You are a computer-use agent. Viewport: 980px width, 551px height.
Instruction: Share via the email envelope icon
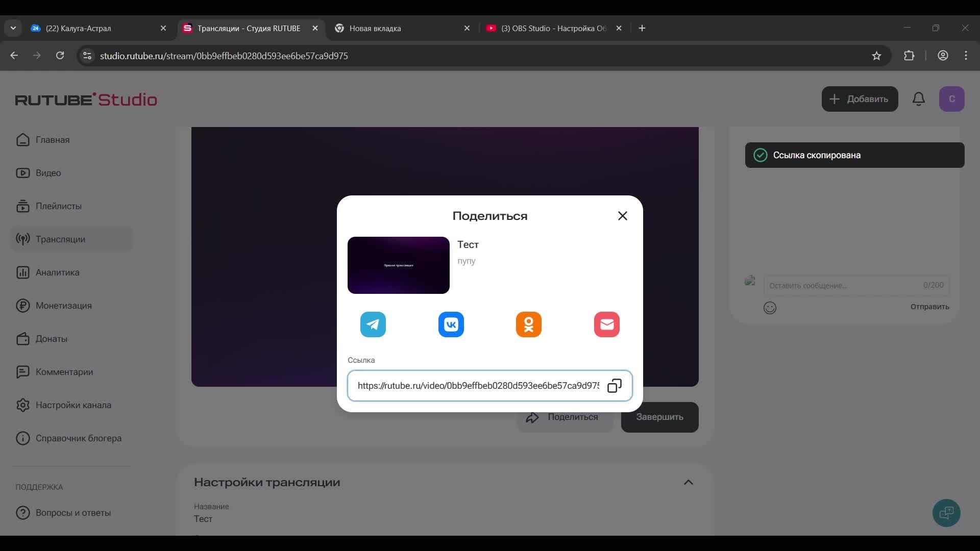tap(607, 324)
